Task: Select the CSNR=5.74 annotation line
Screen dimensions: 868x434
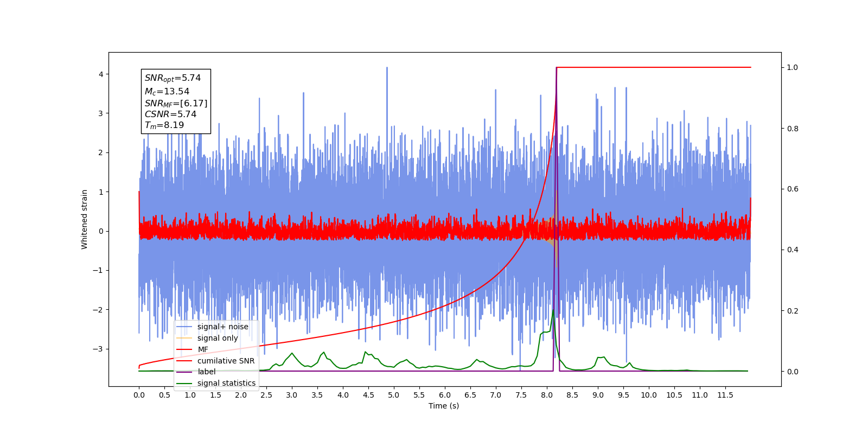Action: [x=170, y=114]
